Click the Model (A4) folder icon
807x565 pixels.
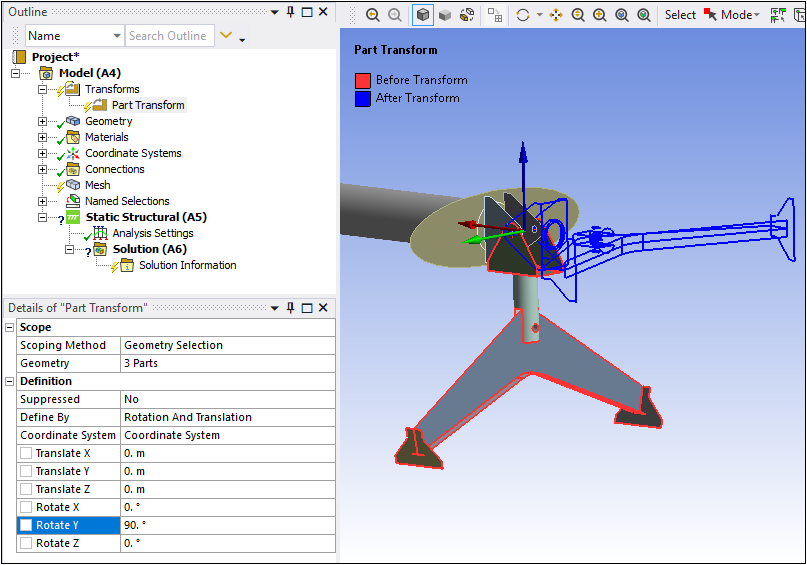[46, 73]
